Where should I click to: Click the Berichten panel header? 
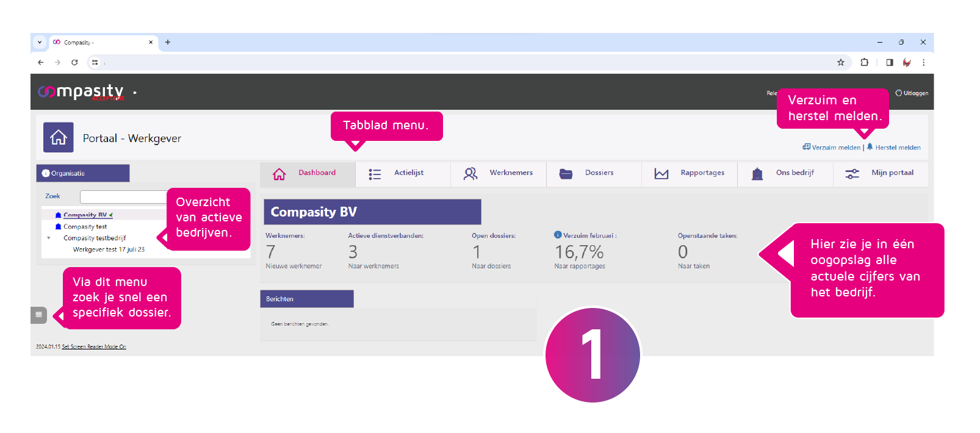coord(307,299)
